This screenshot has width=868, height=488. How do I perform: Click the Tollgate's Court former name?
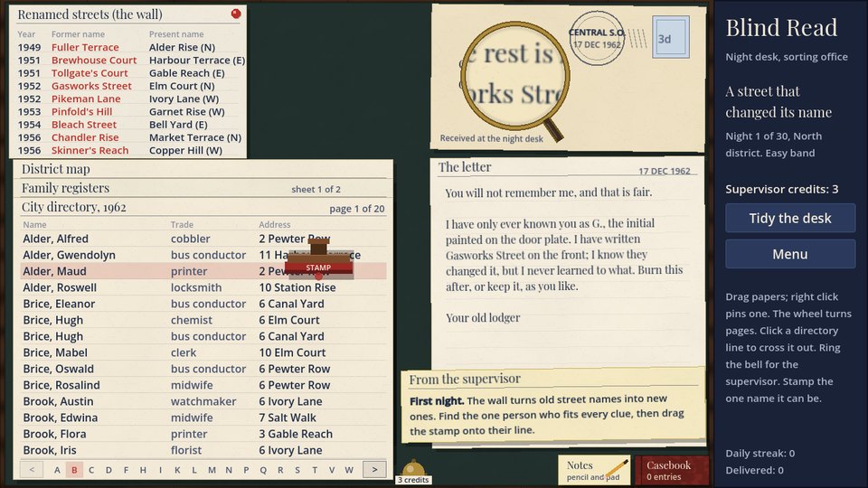pos(90,73)
